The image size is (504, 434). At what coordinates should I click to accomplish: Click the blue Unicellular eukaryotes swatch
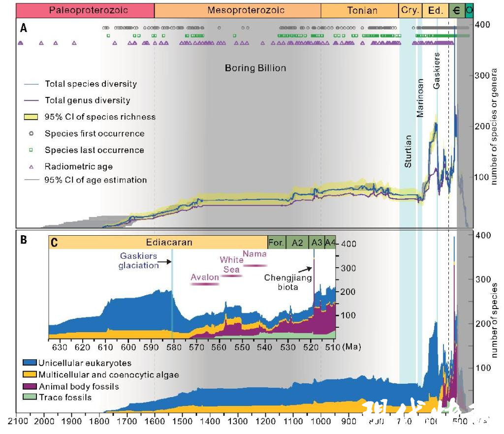pyautogui.click(x=30, y=363)
